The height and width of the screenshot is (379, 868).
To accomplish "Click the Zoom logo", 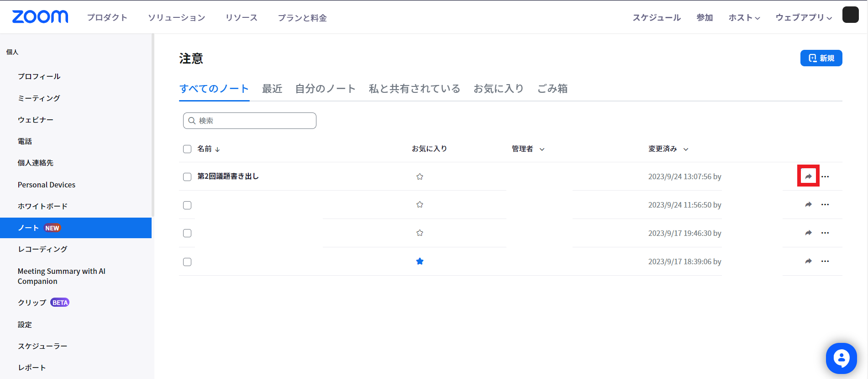I will [x=40, y=17].
